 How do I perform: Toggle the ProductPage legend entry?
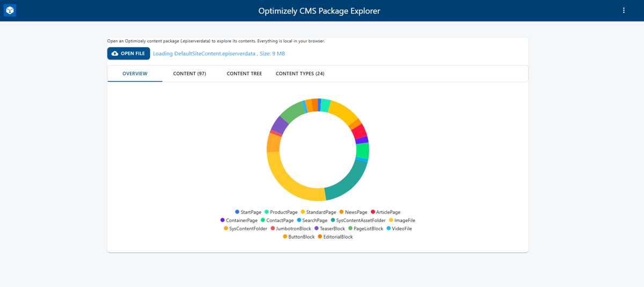point(281,212)
